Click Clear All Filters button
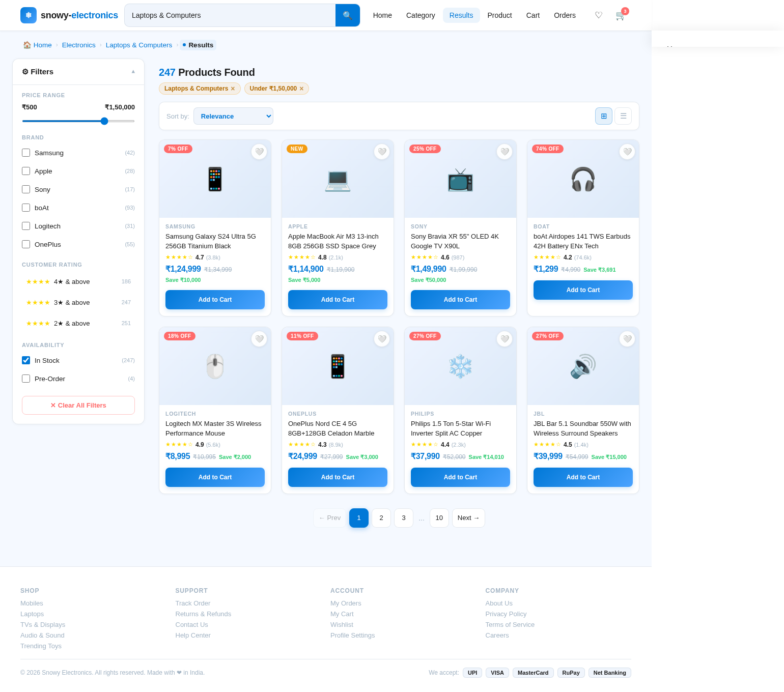 [x=78, y=406]
